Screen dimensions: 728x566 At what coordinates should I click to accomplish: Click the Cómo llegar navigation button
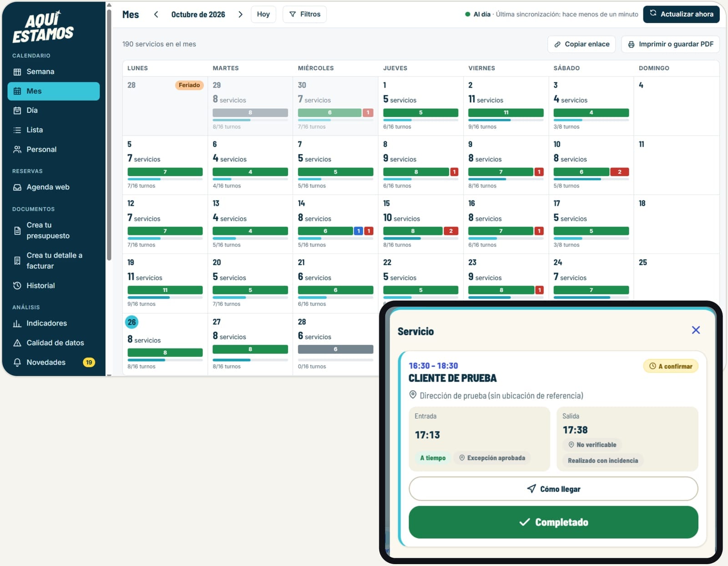click(553, 489)
